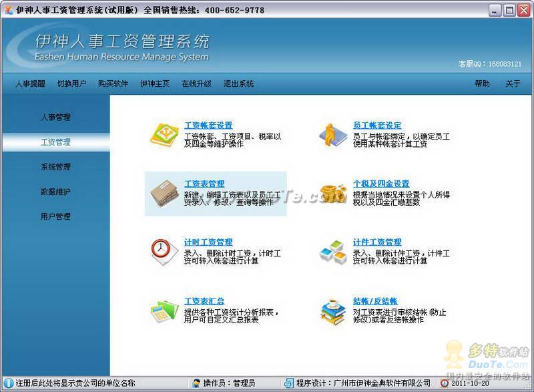
Task: Click the 工资表管理 folder icon
Action: (163, 193)
